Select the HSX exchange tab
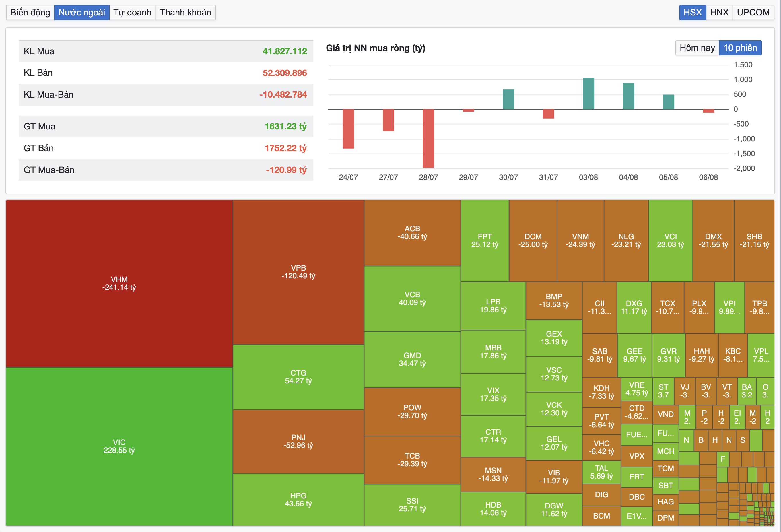781x532 pixels. pyautogui.click(x=693, y=12)
